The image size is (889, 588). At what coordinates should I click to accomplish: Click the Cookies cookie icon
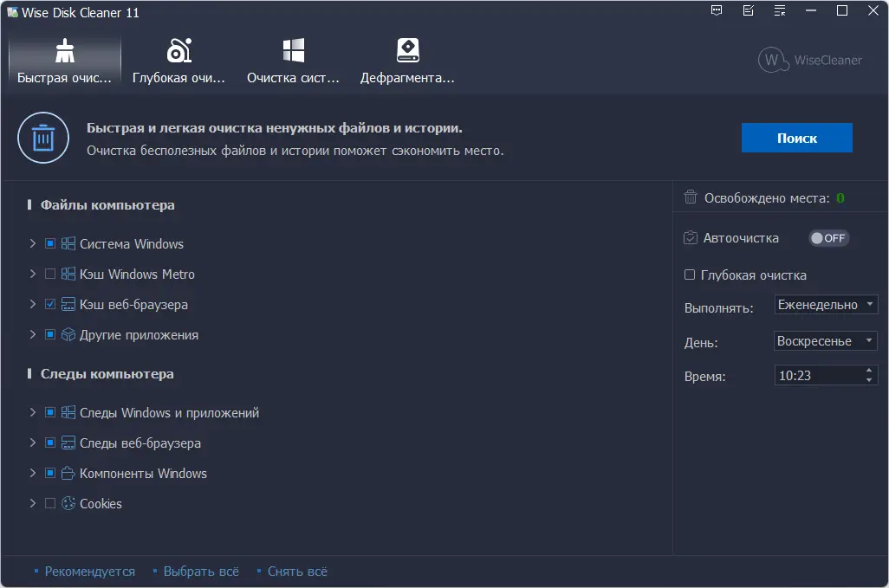(68, 503)
